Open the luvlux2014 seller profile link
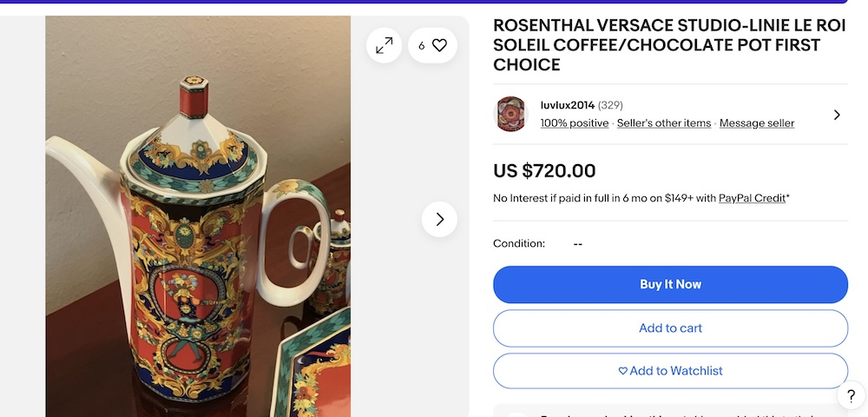The width and height of the screenshot is (868, 417). tap(567, 105)
